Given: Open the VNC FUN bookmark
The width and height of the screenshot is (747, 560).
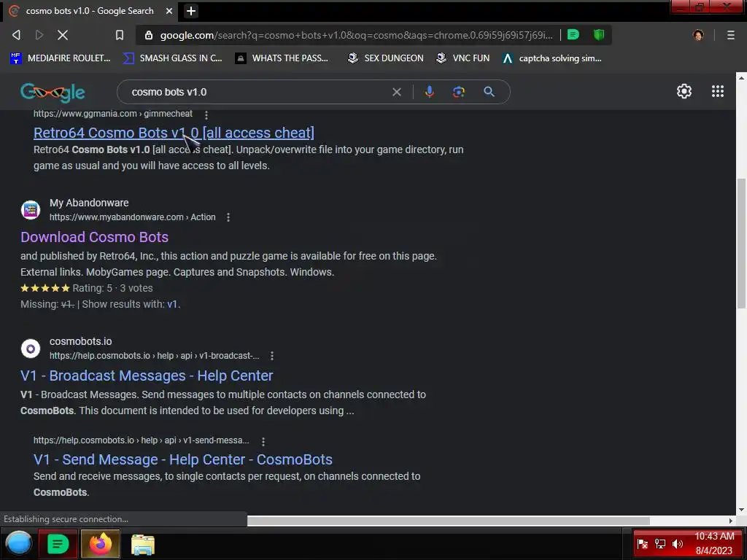Looking at the screenshot, I should pyautogui.click(x=462, y=58).
